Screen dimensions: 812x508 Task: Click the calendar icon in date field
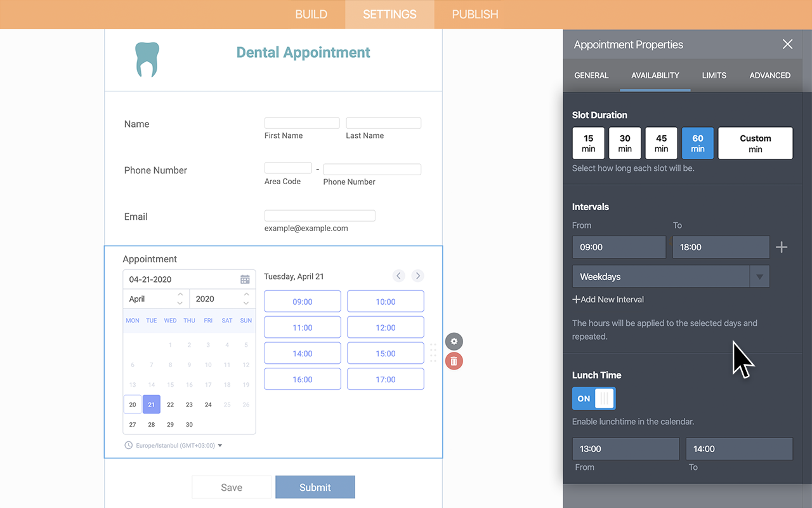(x=245, y=279)
